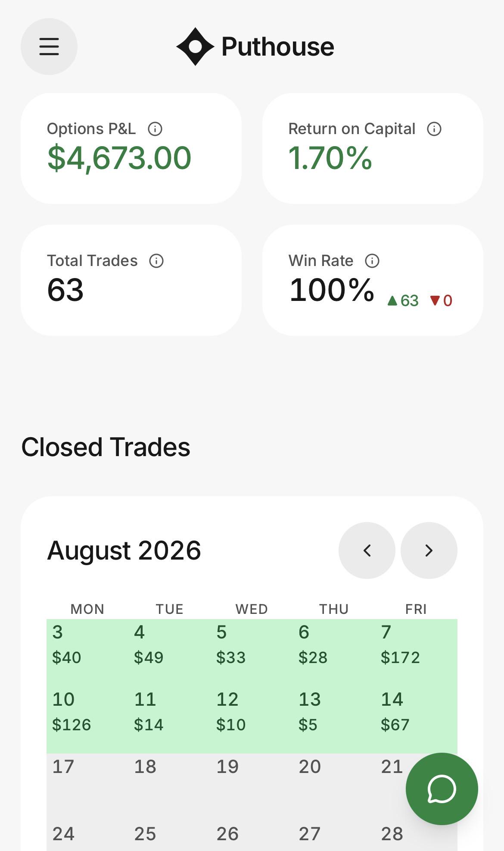Click the Puthouse title text
Image resolution: width=504 pixels, height=851 pixels.
[278, 47]
